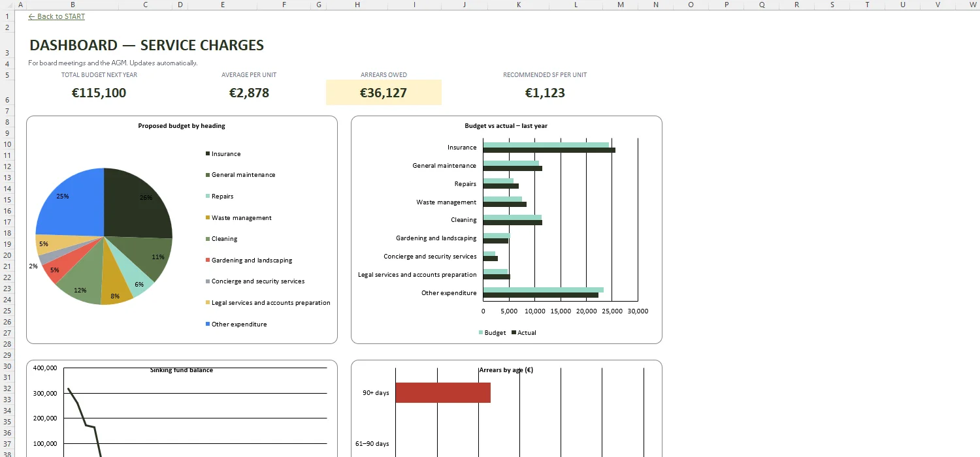Select the €1,123 recommended SF value

545,93
